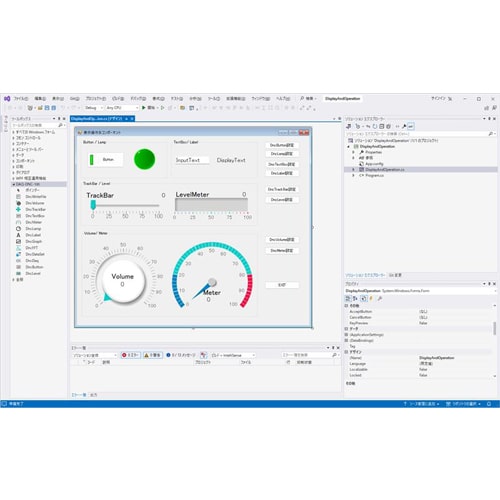Toggle the green Button on the form
Screen dimensions: 500x500
[106, 160]
